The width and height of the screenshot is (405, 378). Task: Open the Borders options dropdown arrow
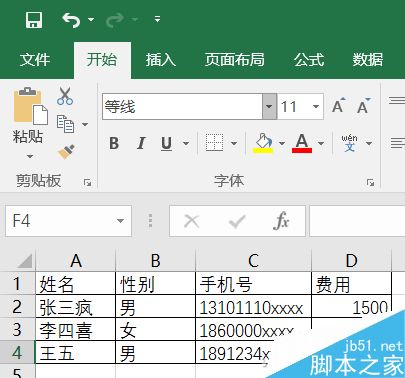coord(234,144)
